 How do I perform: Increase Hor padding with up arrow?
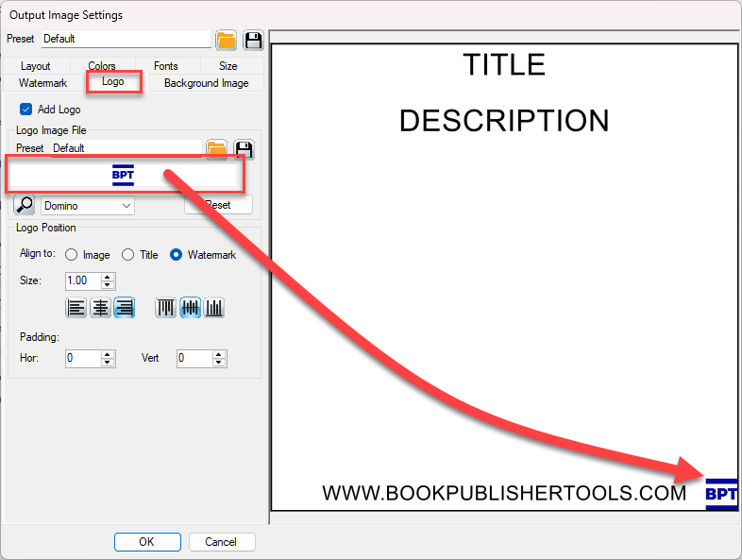coord(108,354)
